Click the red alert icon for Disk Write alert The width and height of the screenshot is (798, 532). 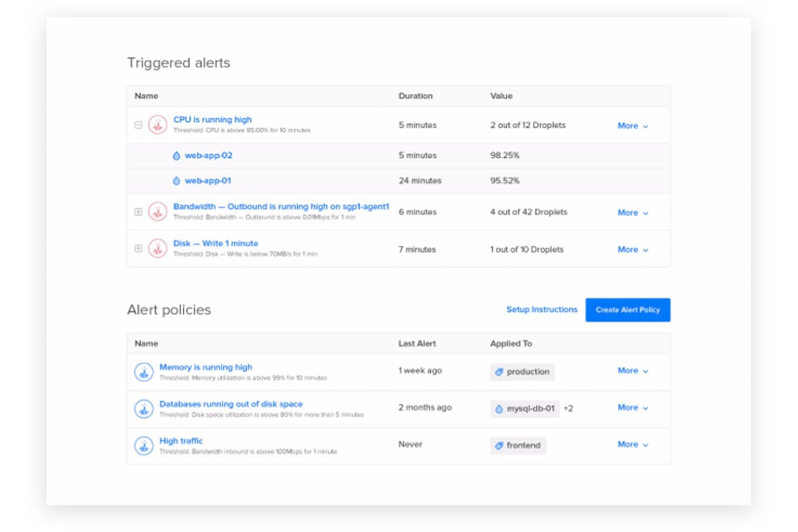coord(157,248)
